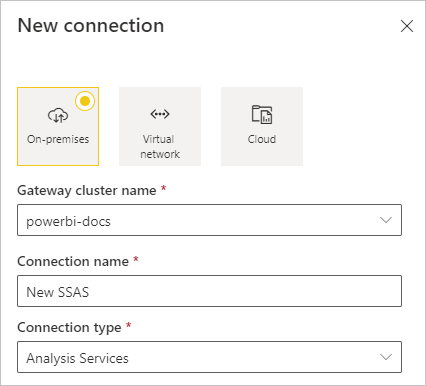Open the Gateway cluster name dropdown

pos(209,220)
